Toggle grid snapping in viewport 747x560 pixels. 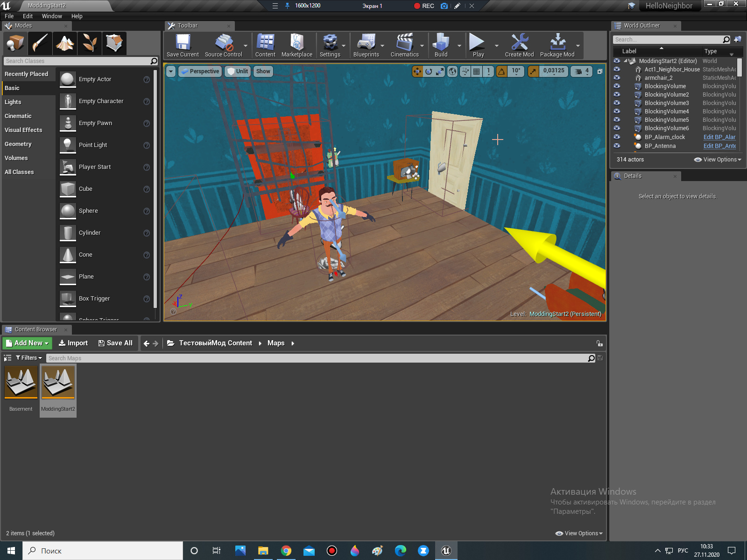pyautogui.click(x=476, y=71)
